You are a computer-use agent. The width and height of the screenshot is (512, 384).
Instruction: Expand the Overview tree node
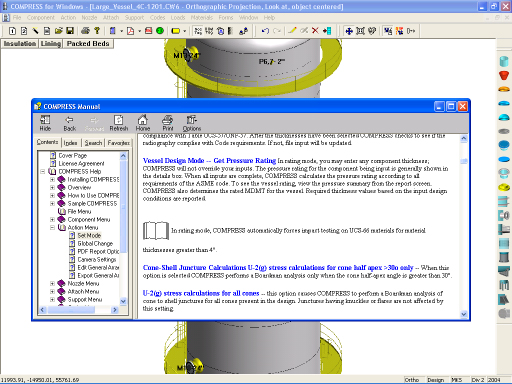(52, 188)
